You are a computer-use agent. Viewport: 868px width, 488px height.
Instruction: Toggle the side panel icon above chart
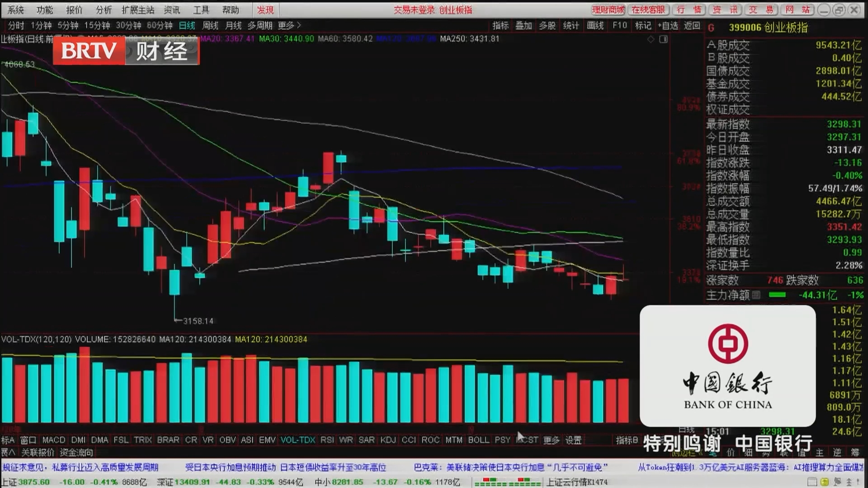(x=664, y=39)
